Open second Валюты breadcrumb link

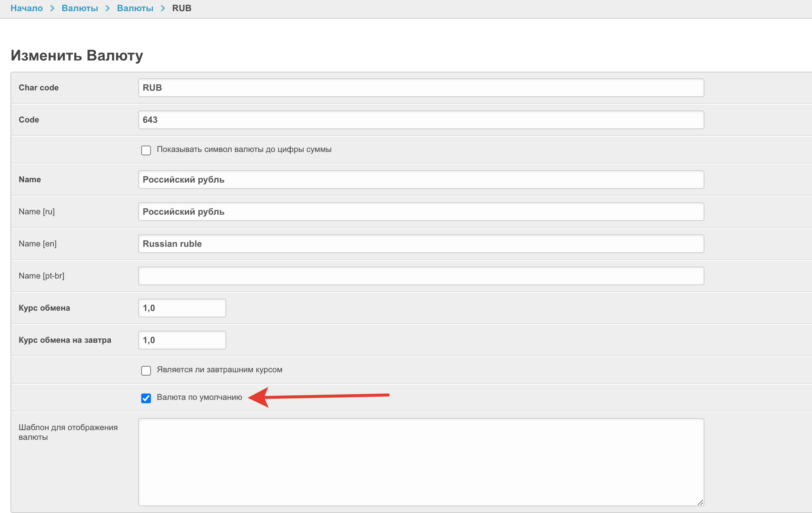[135, 8]
